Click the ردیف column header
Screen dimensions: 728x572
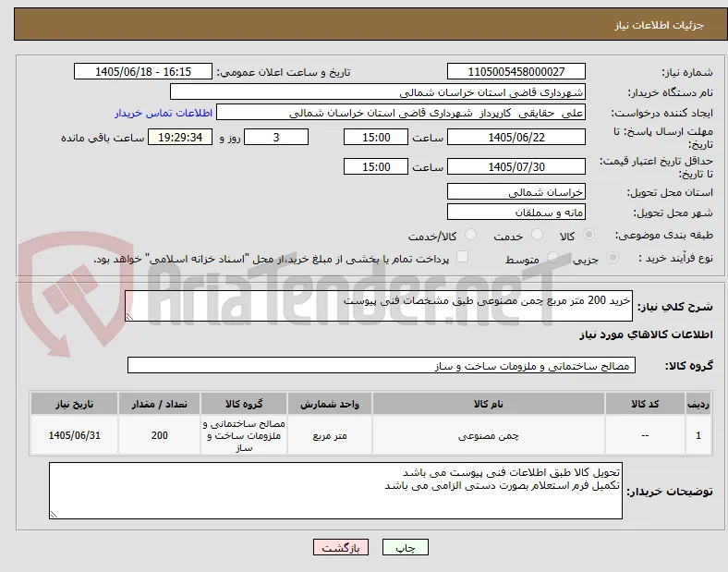point(698,404)
